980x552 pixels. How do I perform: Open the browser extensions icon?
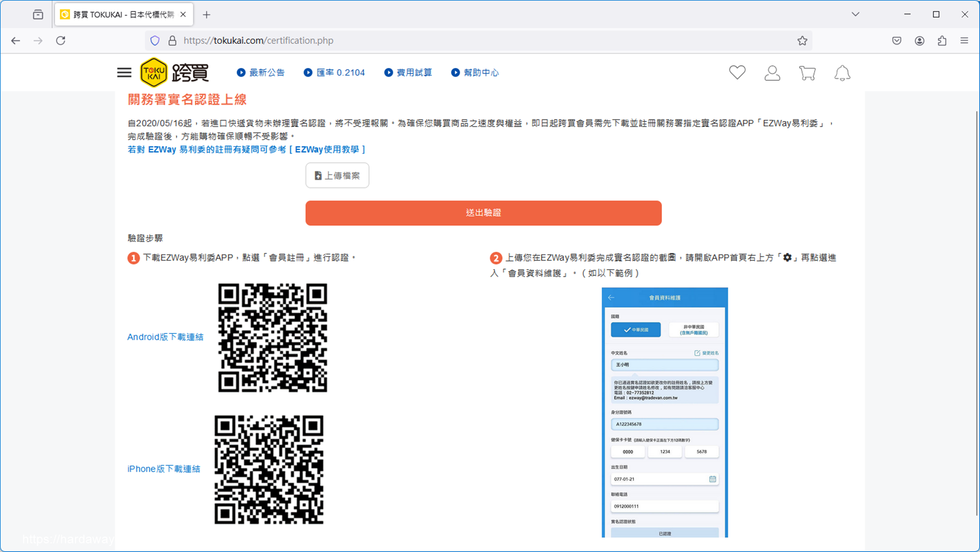click(x=942, y=40)
